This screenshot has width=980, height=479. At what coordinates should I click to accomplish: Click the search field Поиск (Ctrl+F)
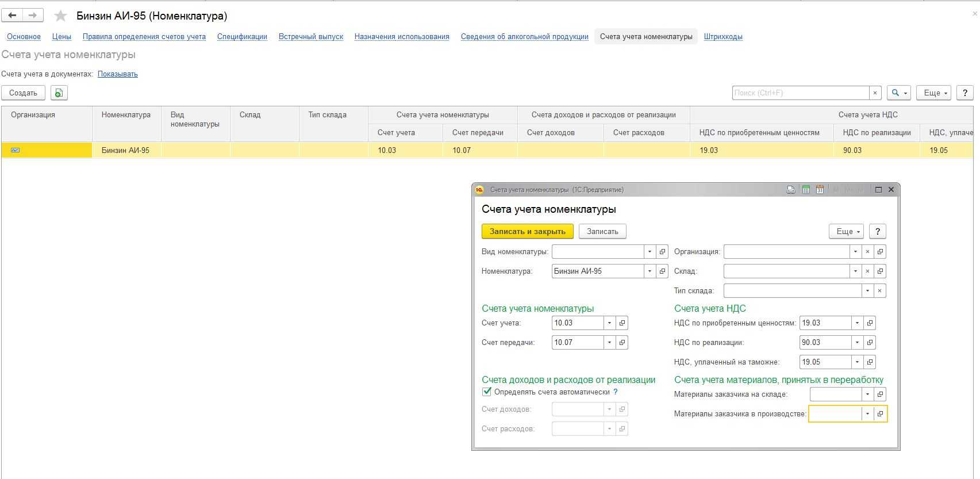tap(801, 93)
